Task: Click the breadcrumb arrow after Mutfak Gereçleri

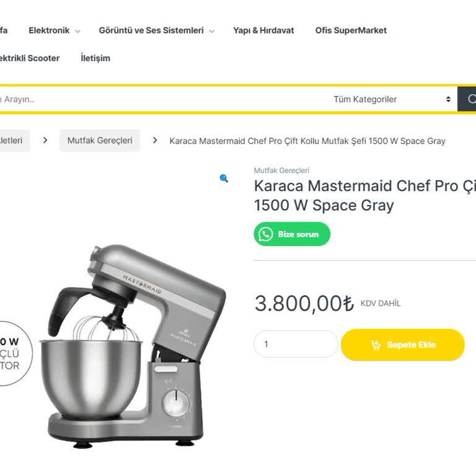Action: pyautogui.click(x=155, y=140)
